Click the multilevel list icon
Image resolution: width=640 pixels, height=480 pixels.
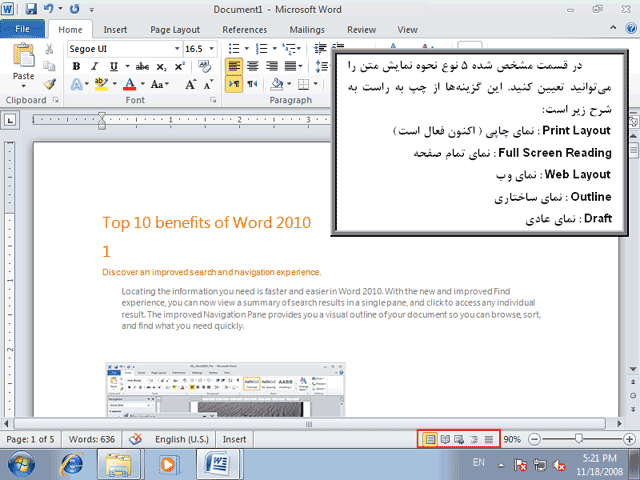coord(289,49)
